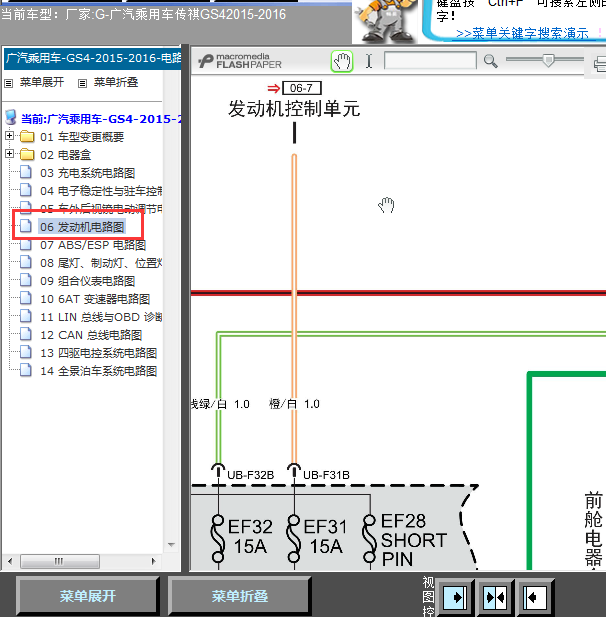Click the bottom 菜单展开 button

[x=87, y=596]
